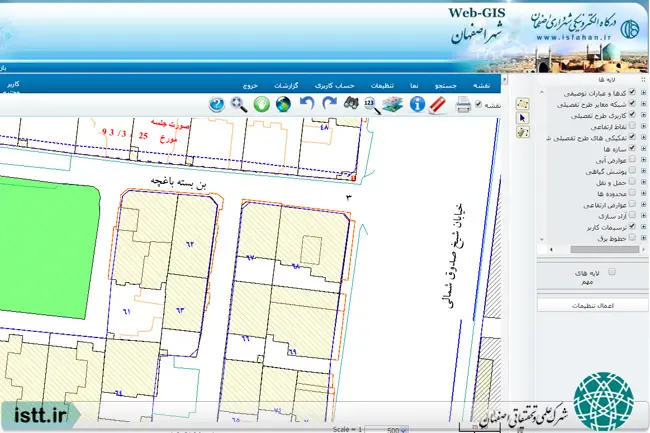Select the red eraser clear tool
Viewport: 650px width, 433px height.
(437, 104)
